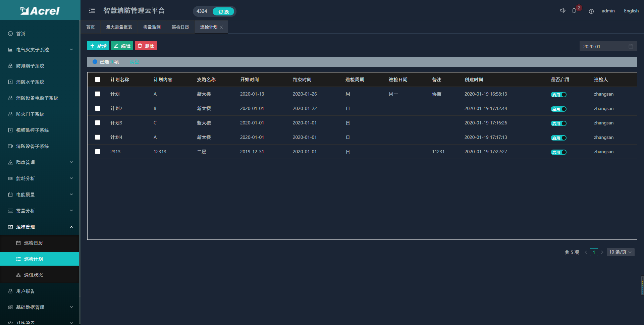Close the 巡检计划 tab
Image resolution: width=644 pixels, height=325 pixels.
pos(221,27)
